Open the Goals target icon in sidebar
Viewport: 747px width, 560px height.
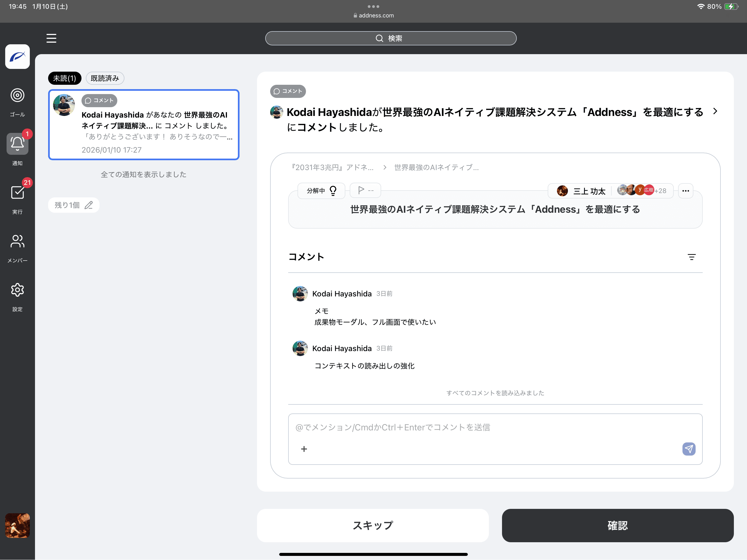[17, 95]
